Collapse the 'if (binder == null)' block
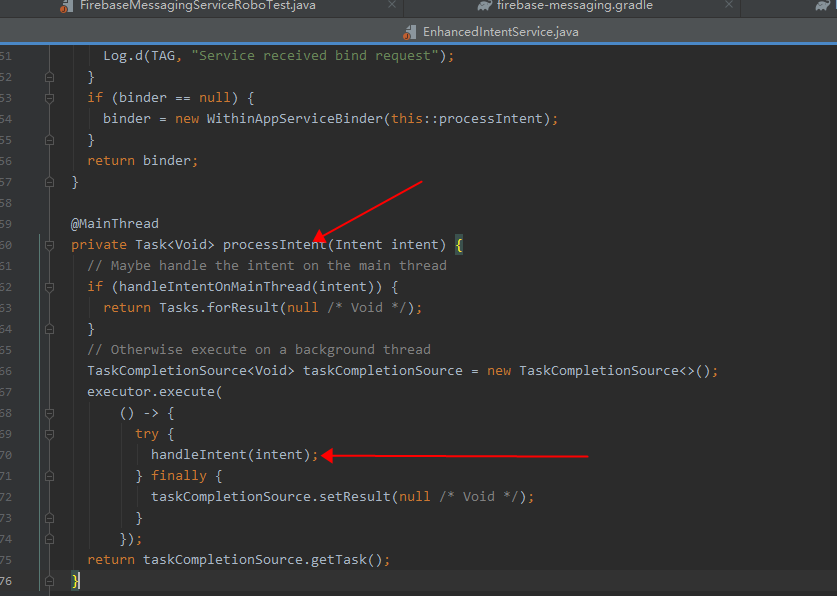This screenshot has width=837, height=596. point(49,98)
